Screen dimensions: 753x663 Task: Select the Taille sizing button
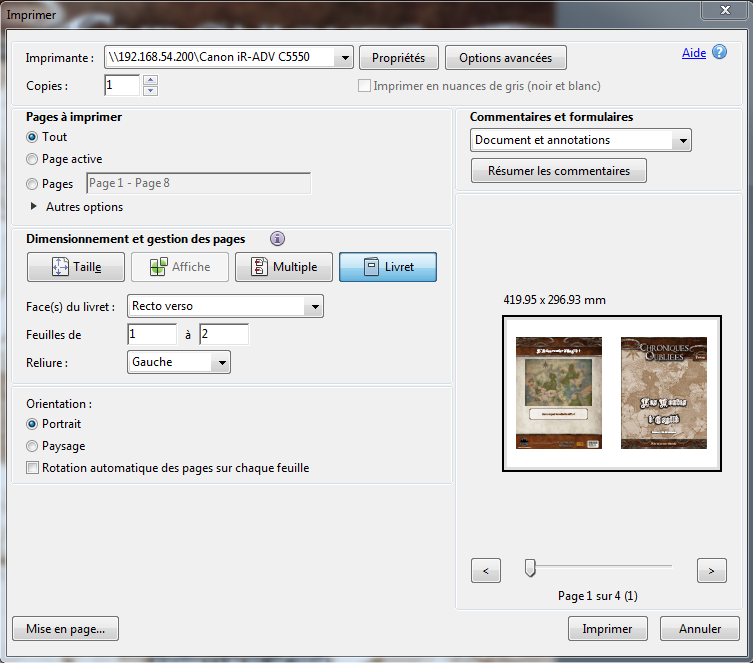click(x=76, y=267)
